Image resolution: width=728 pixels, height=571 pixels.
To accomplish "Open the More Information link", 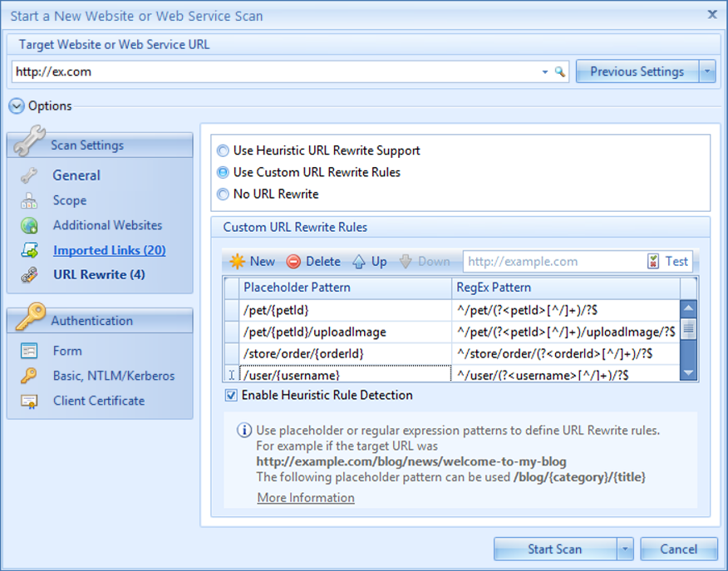I will [x=306, y=498].
